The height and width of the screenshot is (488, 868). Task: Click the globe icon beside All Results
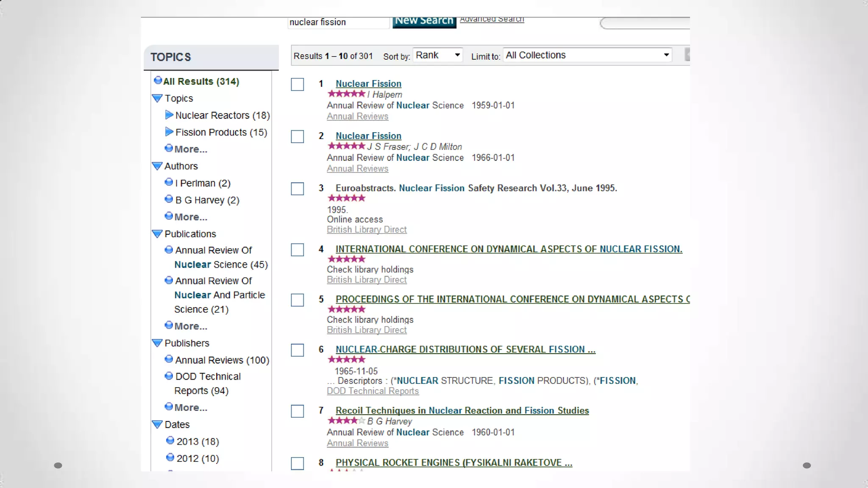[x=158, y=80]
